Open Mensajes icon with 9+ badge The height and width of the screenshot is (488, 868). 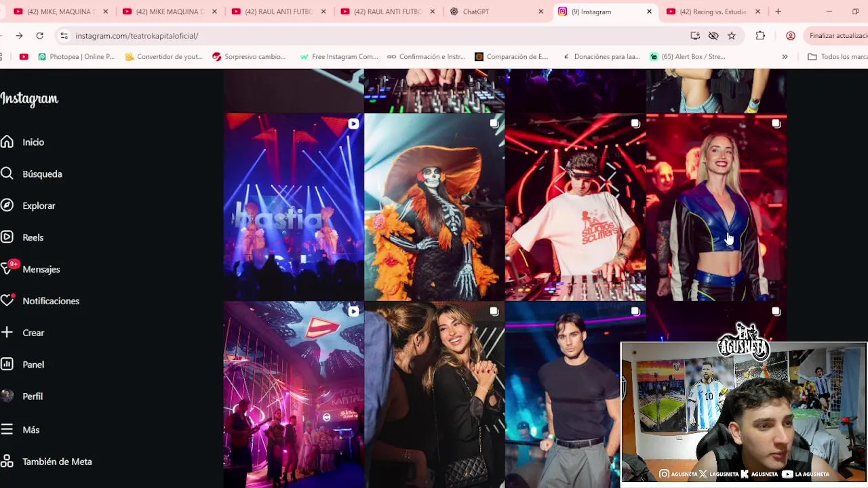coord(8,268)
